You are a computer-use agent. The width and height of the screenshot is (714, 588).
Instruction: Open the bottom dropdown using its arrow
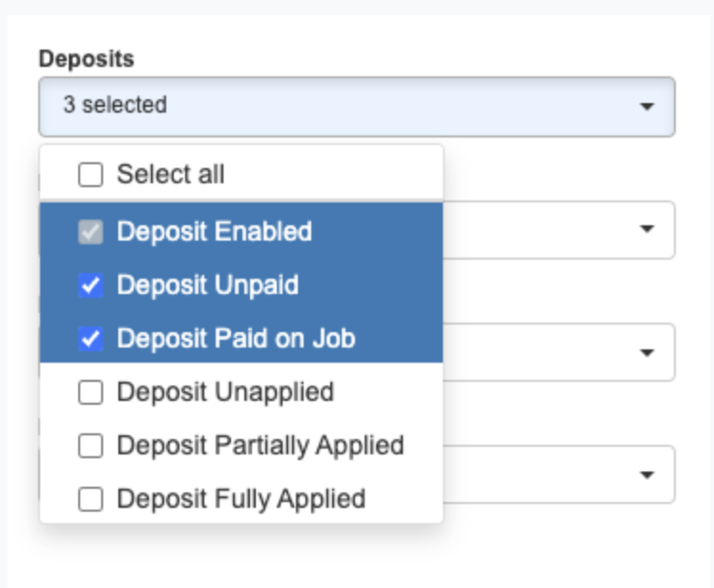coord(647,474)
